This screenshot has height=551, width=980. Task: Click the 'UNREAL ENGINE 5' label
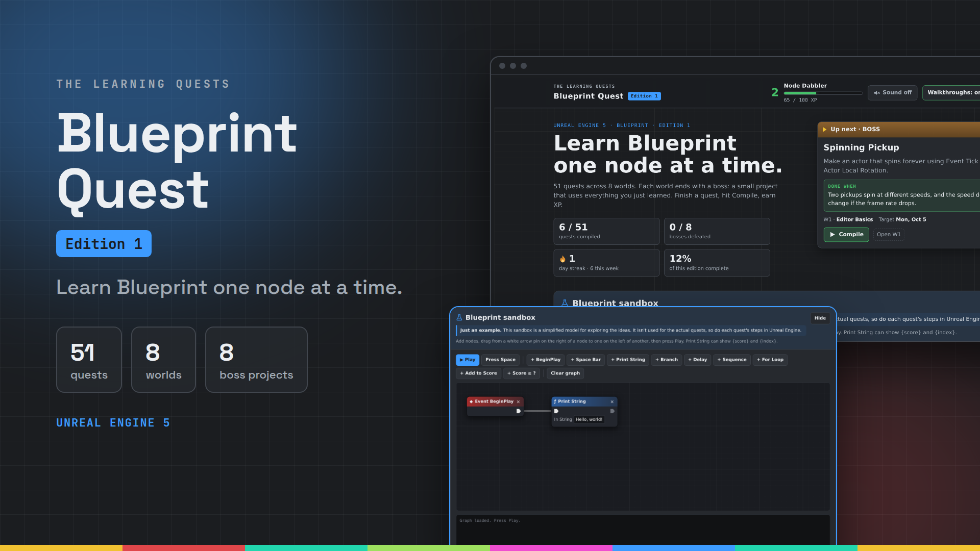[x=113, y=423]
